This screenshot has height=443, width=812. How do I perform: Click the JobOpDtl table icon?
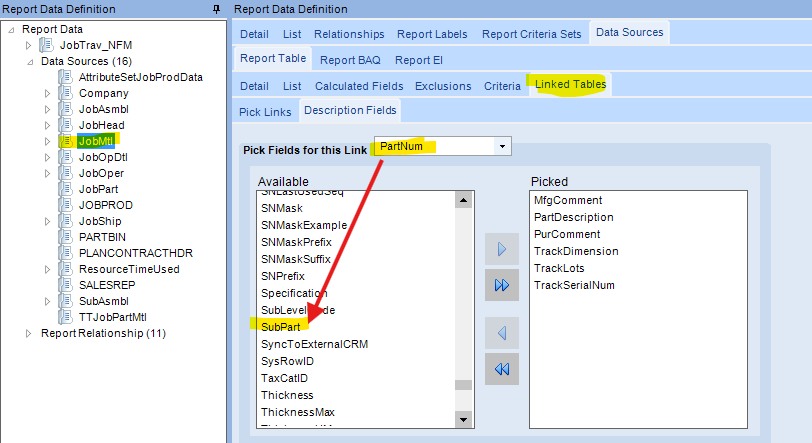(x=66, y=158)
